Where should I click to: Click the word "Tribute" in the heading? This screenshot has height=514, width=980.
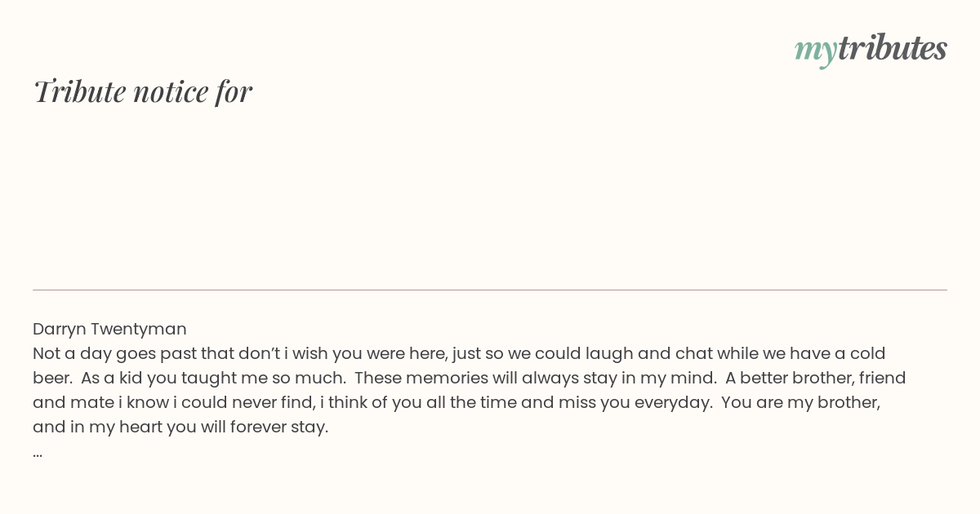click(79, 91)
